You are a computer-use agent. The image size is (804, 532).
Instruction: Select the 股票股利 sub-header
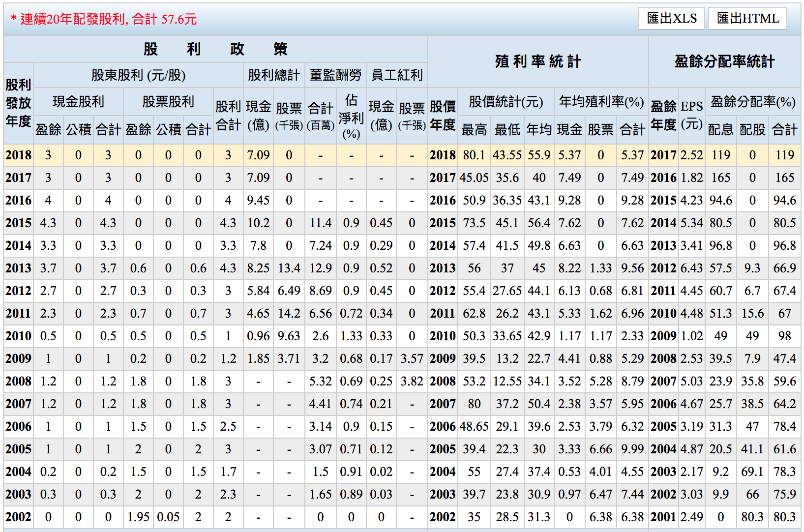tap(168, 102)
